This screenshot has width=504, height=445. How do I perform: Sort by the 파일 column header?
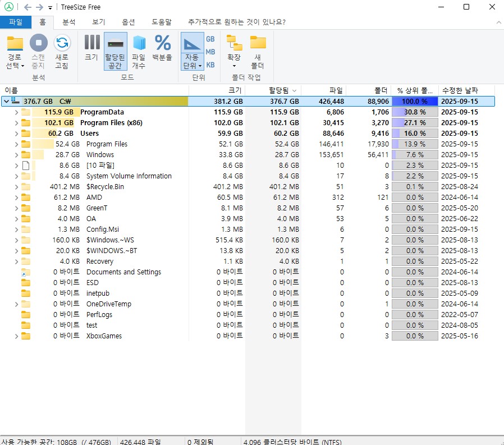pyautogui.click(x=324, y=90)
